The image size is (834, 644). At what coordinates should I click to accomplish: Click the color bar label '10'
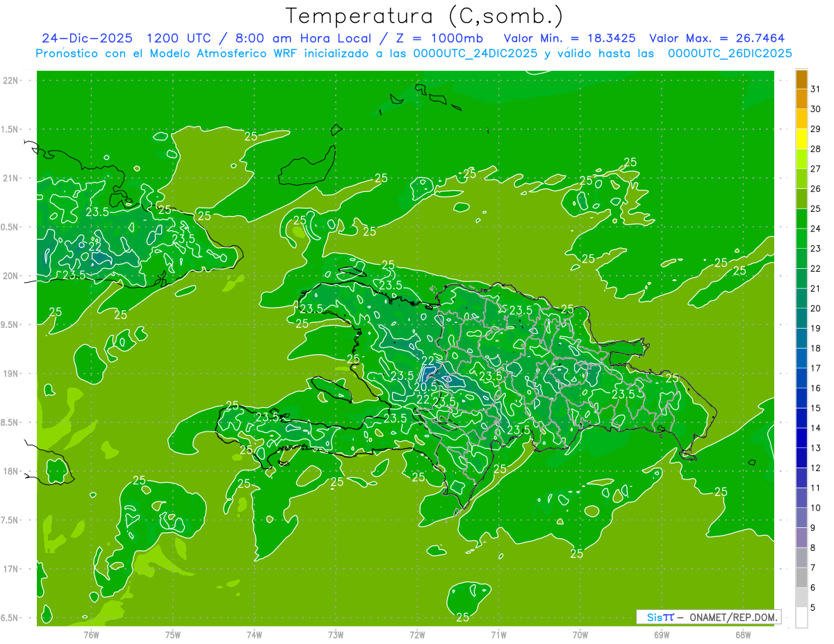(x=816, y=508)
